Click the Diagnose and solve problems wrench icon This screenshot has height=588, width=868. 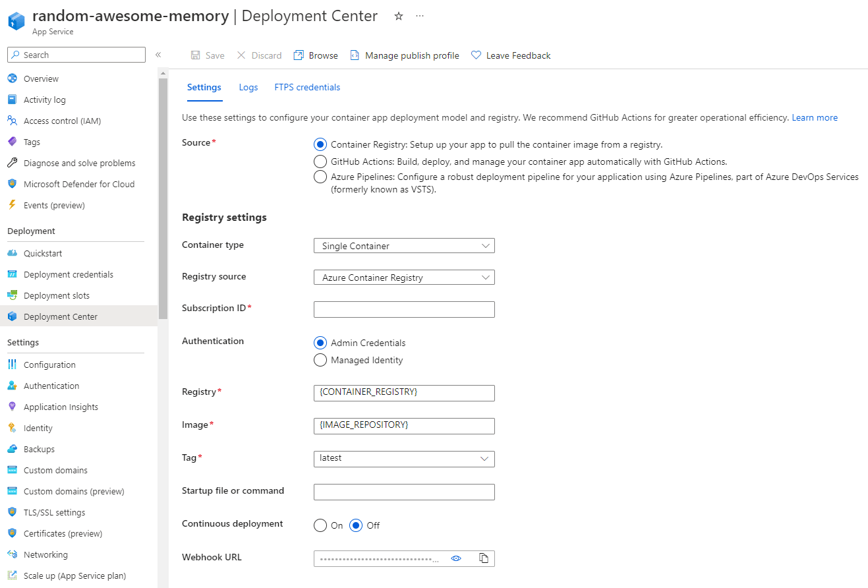(x=12, y=163)
